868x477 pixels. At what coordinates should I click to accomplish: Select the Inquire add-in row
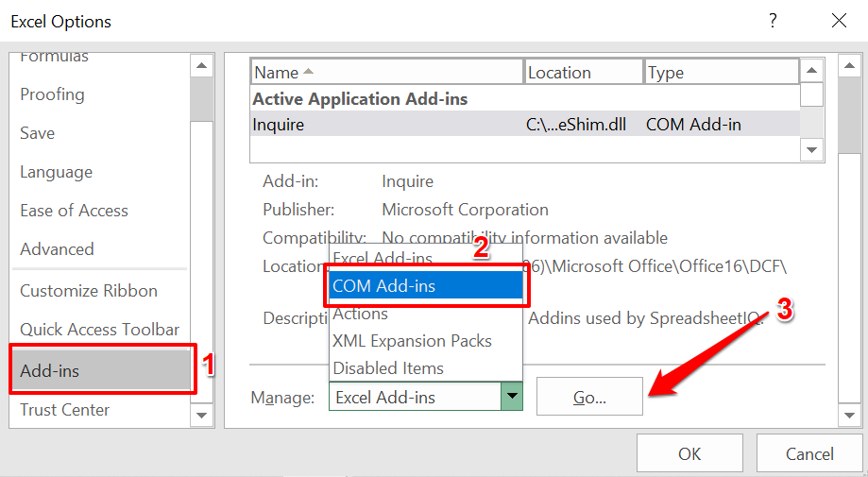pos(524,124)
